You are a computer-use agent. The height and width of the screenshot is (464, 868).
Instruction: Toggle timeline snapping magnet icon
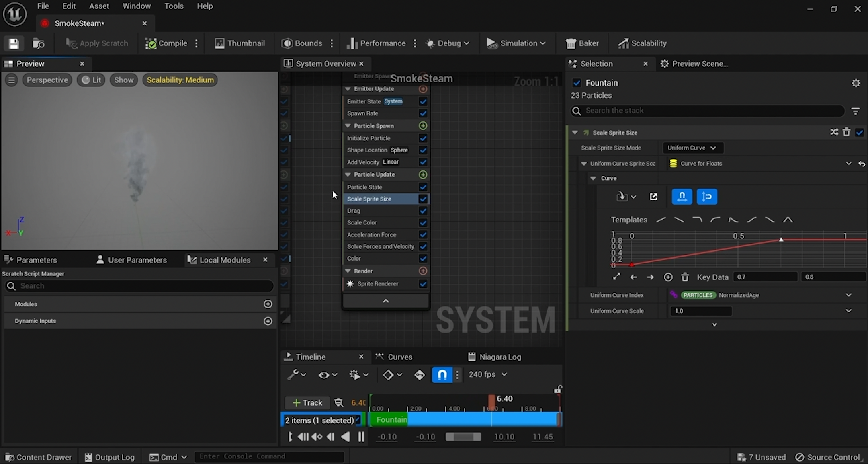pyautogui.click(x=442, y=375)
